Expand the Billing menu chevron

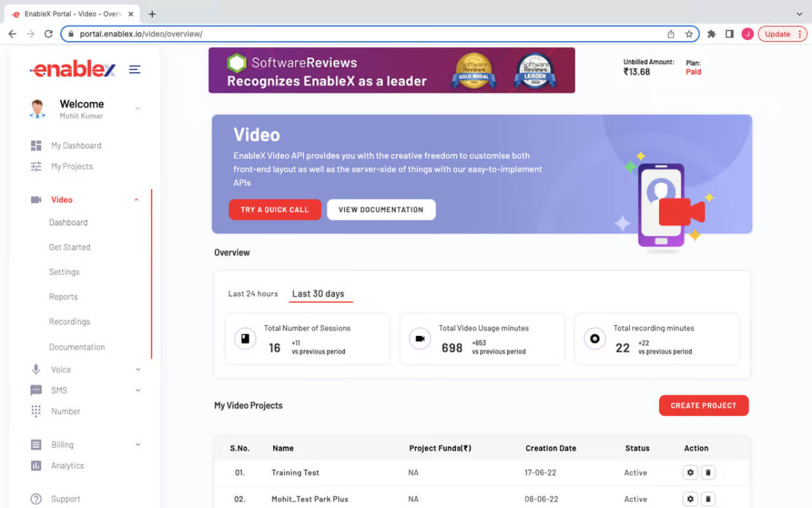pos(138,444)
